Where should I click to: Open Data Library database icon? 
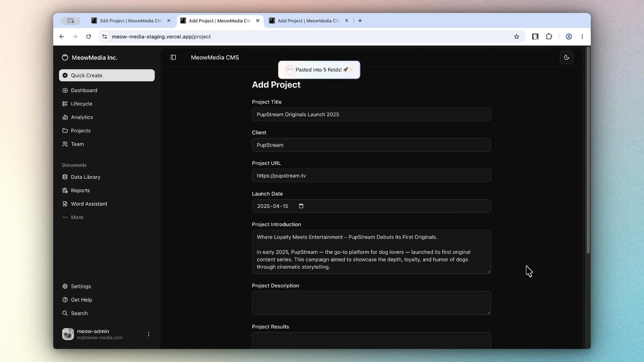click(x=65, y=177)
